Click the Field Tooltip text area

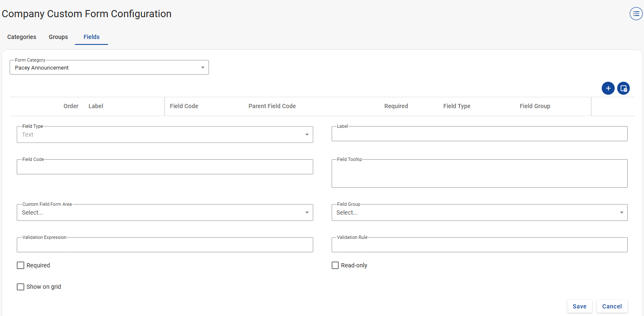pyautogui.click(x=479, y=174)
